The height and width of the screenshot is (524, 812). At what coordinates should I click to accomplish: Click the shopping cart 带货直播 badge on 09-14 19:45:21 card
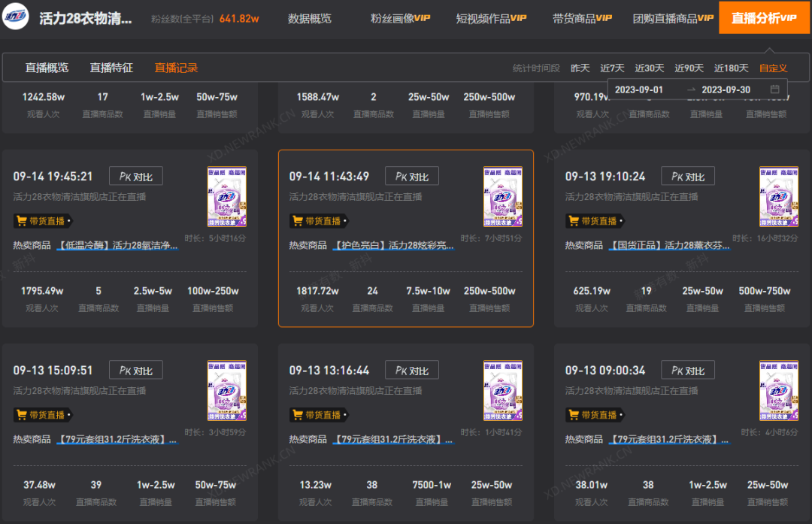43,221
